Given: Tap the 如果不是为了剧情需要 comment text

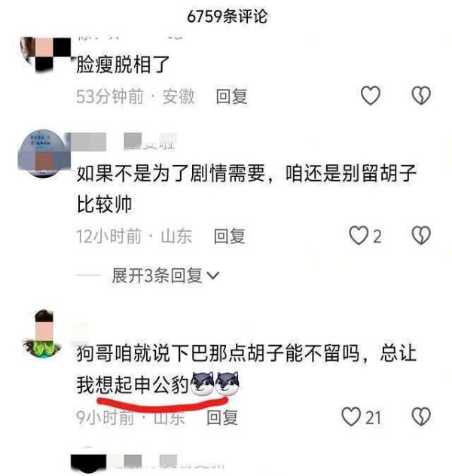Looking at the screenshot, I should [246, 188].
